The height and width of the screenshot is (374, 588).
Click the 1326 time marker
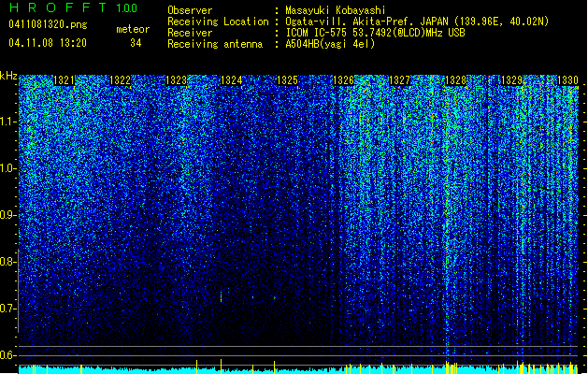pyautogui.click(x=343, y=80)
